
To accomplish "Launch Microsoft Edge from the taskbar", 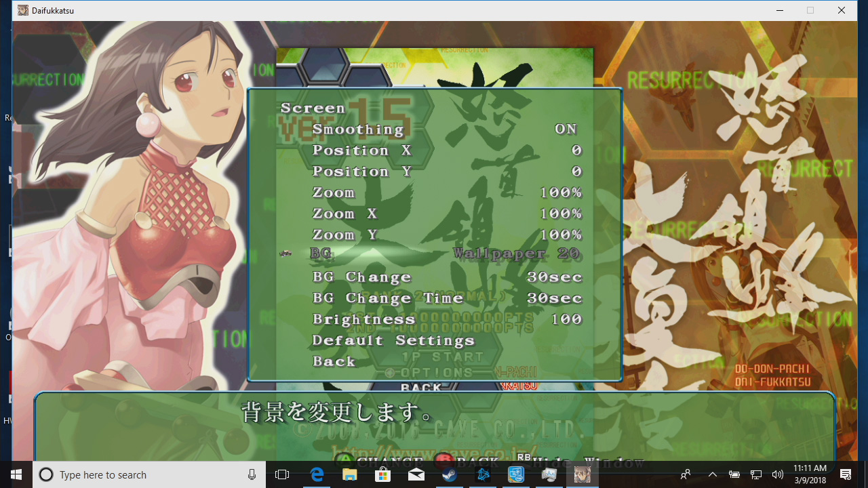I will pos(317,474).
